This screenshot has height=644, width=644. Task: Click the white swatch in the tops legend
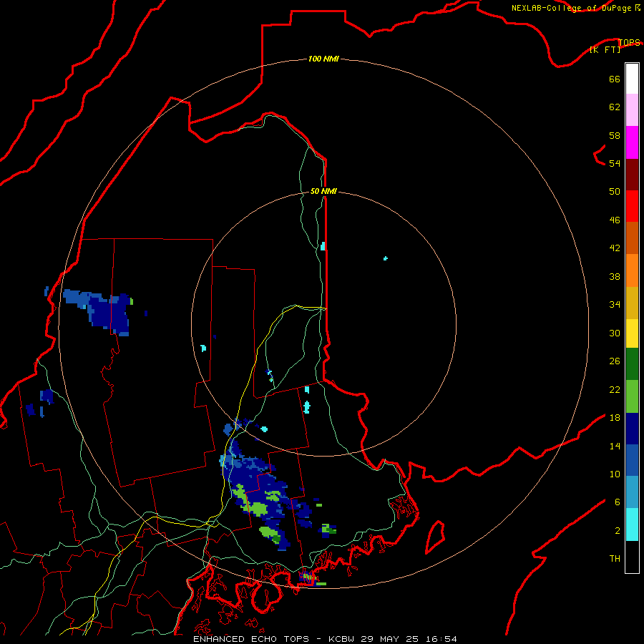tap(632, 79)
